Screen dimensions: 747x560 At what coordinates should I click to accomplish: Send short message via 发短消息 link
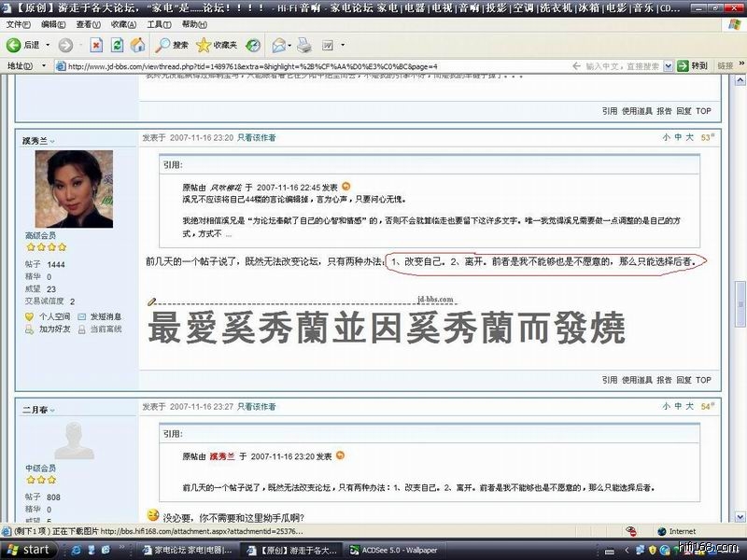(x=105, y=317)
